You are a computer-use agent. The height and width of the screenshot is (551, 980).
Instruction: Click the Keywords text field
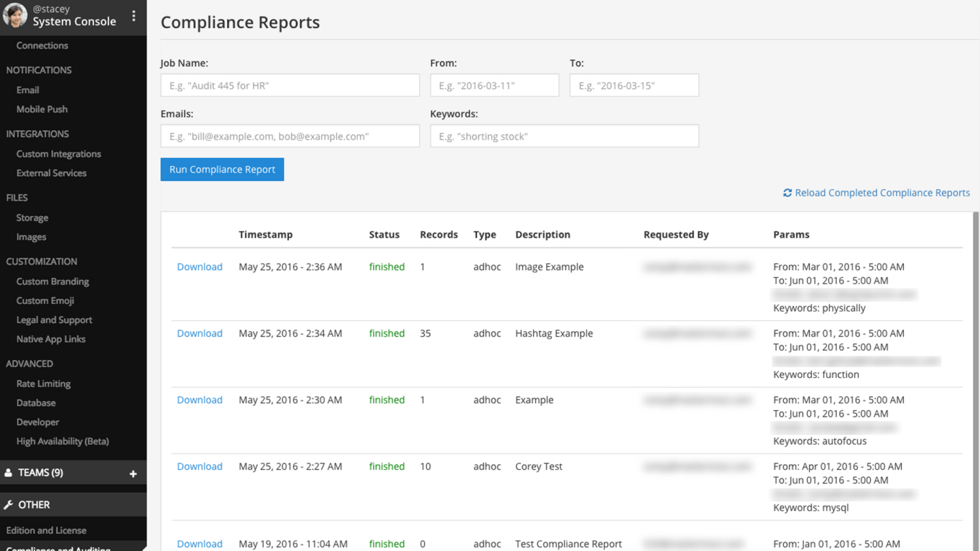tap(564, 136)
